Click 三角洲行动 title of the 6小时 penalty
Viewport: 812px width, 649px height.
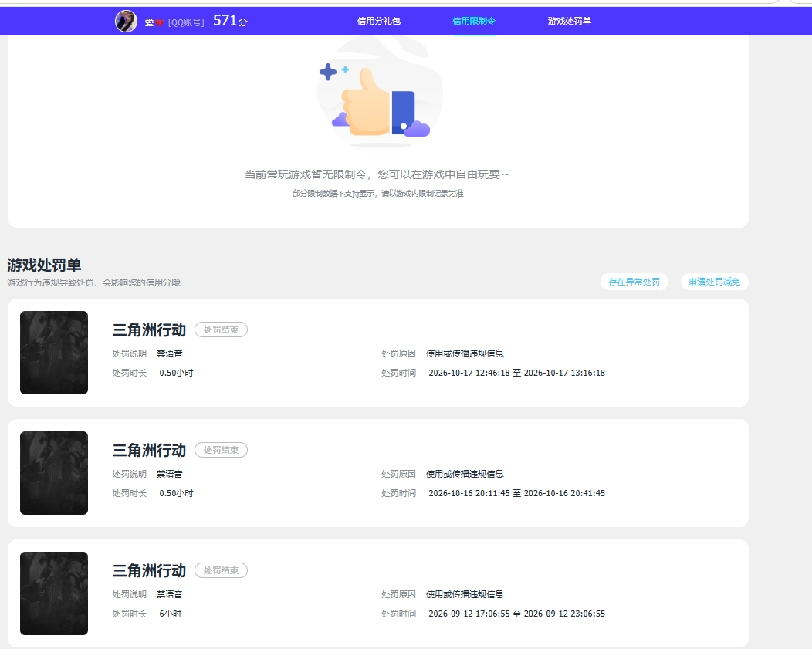[x=149, y=570]
